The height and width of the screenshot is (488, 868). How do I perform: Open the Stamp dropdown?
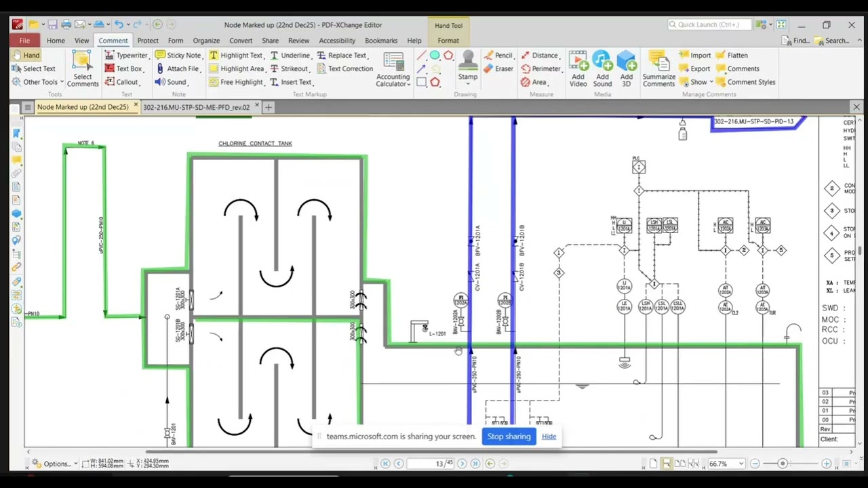click(467, 83)
